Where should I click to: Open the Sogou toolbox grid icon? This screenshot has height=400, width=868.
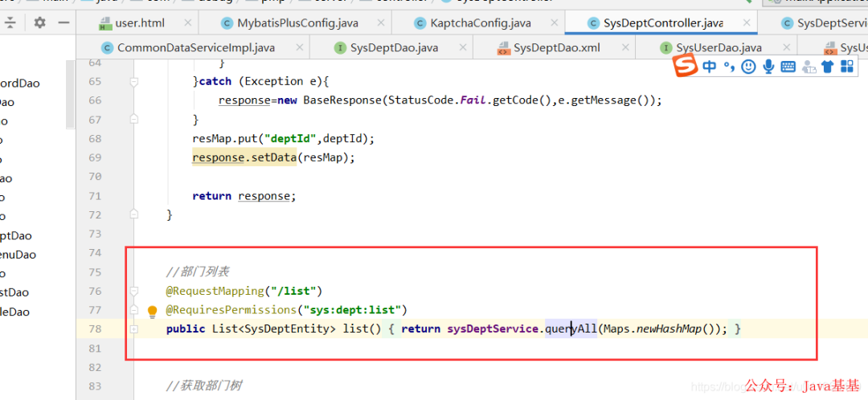click(847, 67)
